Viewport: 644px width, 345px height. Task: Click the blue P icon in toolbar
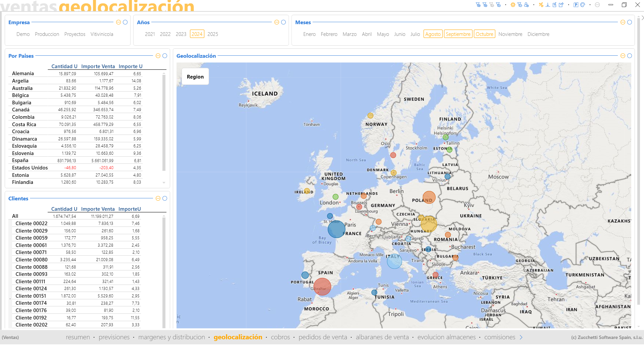(x=576, y=5)
